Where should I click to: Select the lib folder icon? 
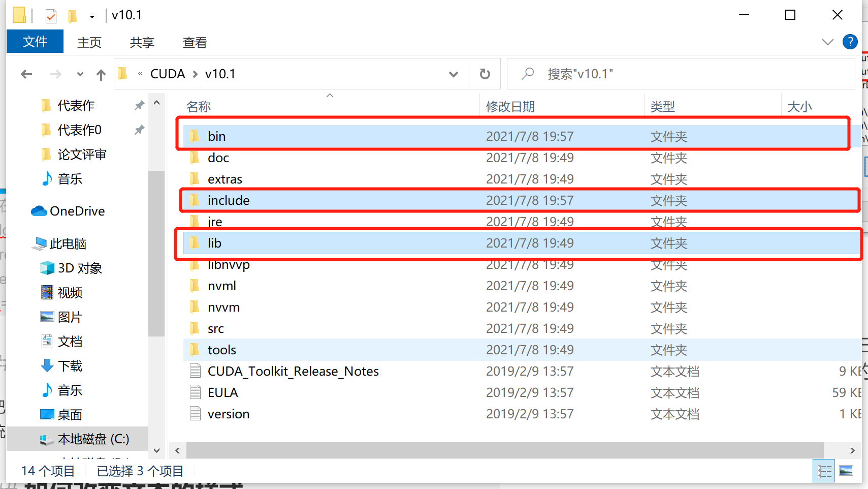195,243
